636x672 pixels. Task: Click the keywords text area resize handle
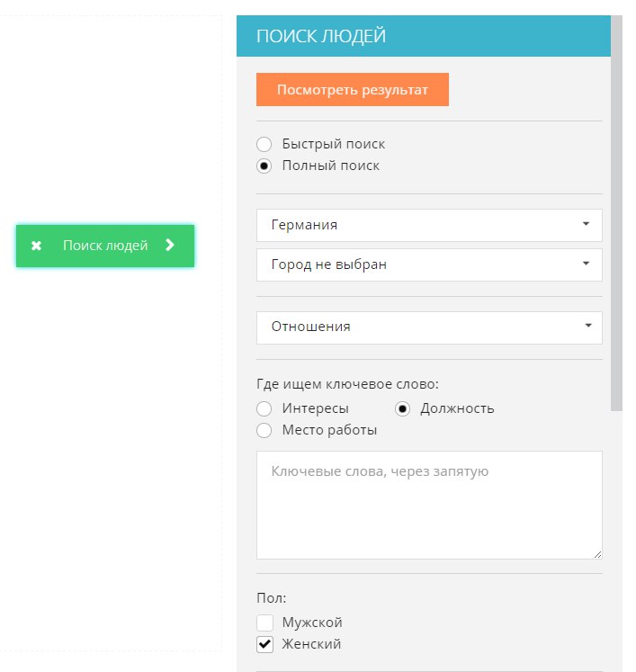pos(597,554)
